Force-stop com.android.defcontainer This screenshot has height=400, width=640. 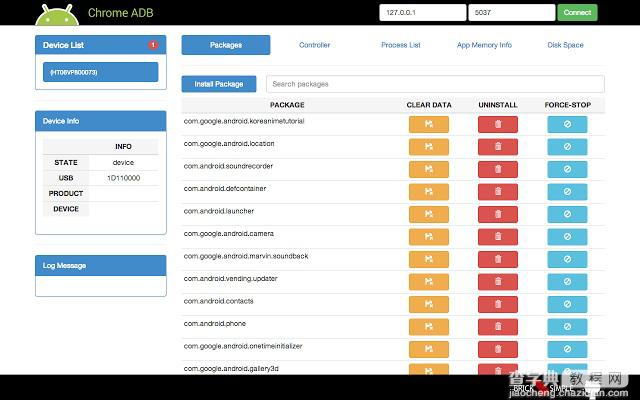point(567,192)
